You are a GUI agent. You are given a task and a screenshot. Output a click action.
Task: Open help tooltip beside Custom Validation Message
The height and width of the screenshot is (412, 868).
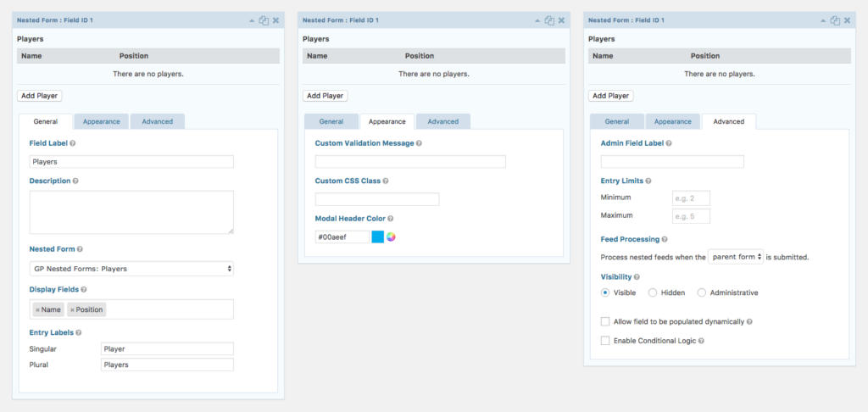coord(419,143)
